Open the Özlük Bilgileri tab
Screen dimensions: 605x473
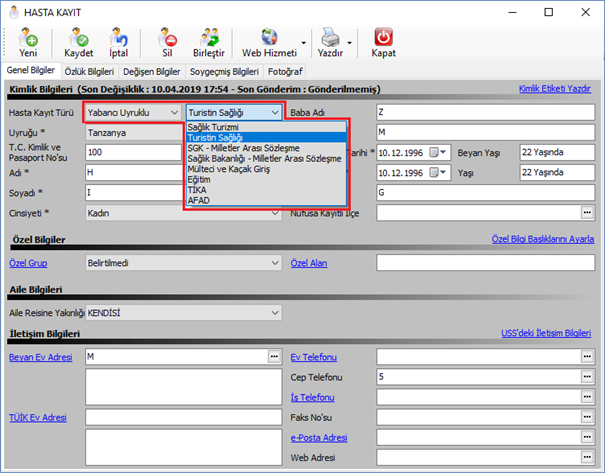click(x=89, y=72)
